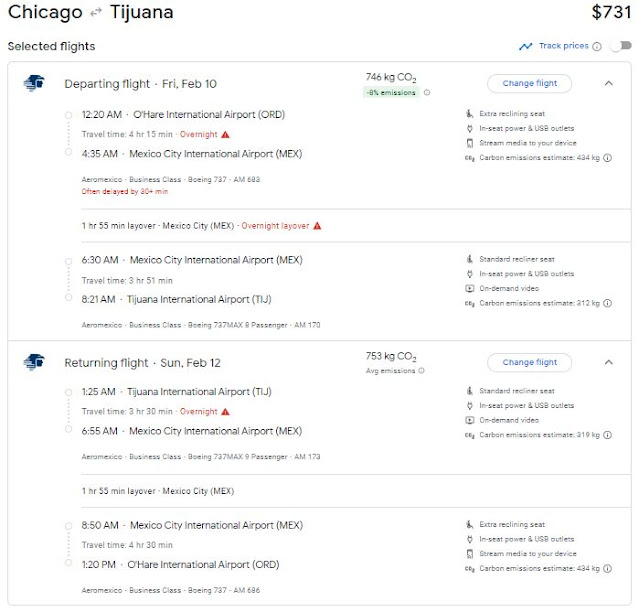Click the Track prices info icon
This screenshot has height=612, width=639.
tap(597, 46)
